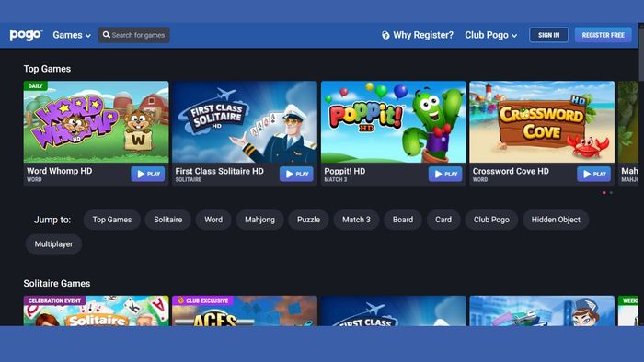Click the Top Games heading
Screen dimensions: 644x362
[47, 69]
